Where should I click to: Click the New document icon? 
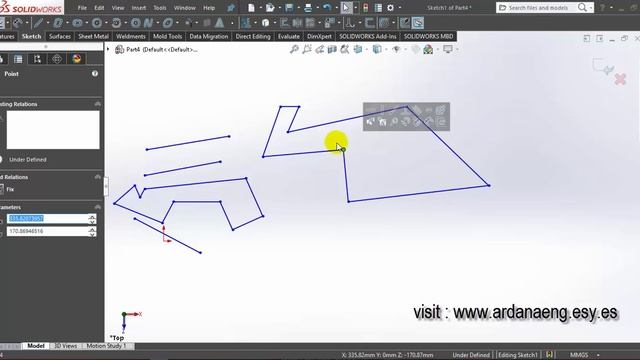pyautogui.click(x=251, y=8)
